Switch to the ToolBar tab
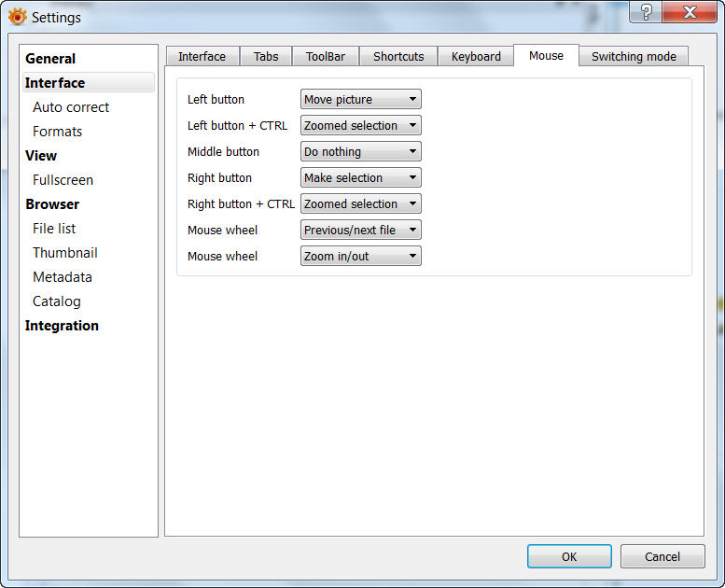 tap(326, 56)
